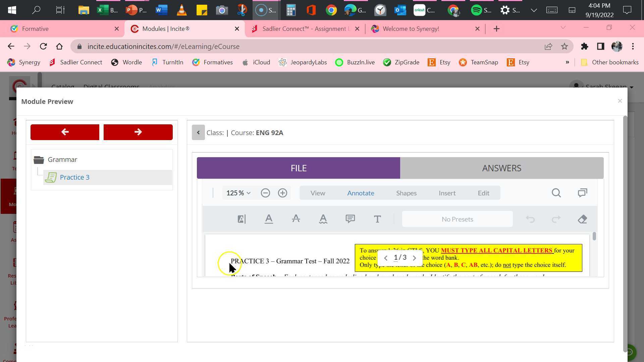Click the zoom in plus button
This screenshot has width=644, height=362.
click(x=282, y=193)
